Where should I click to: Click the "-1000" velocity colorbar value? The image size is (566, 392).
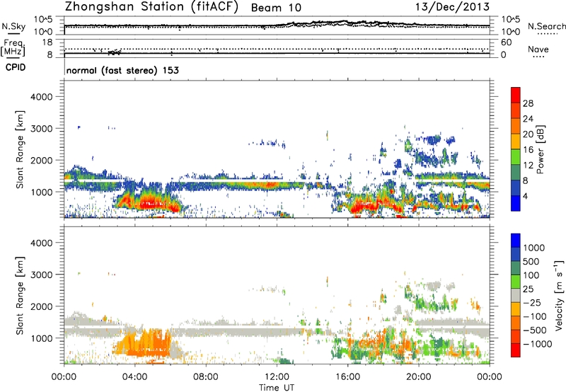[538, 344]
